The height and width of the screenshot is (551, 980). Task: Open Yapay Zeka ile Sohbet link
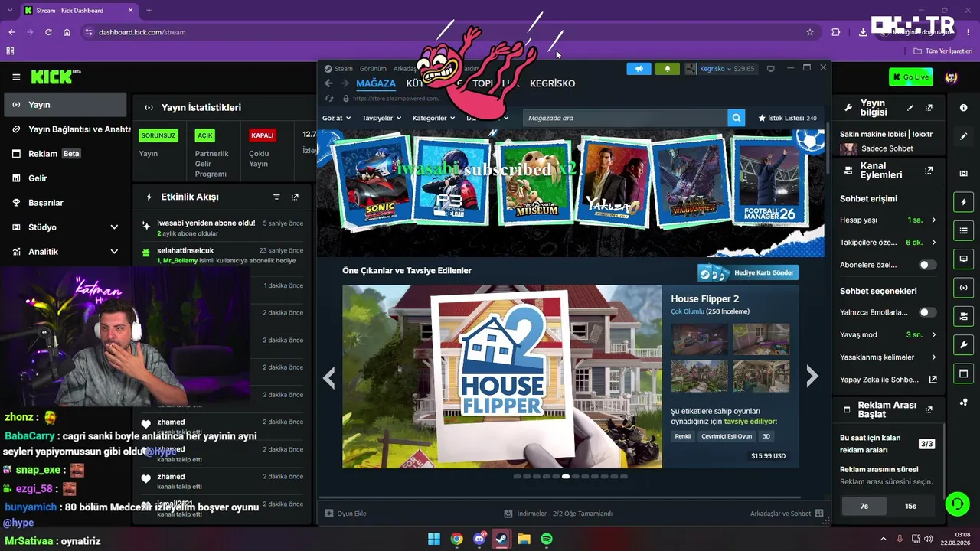888,380
